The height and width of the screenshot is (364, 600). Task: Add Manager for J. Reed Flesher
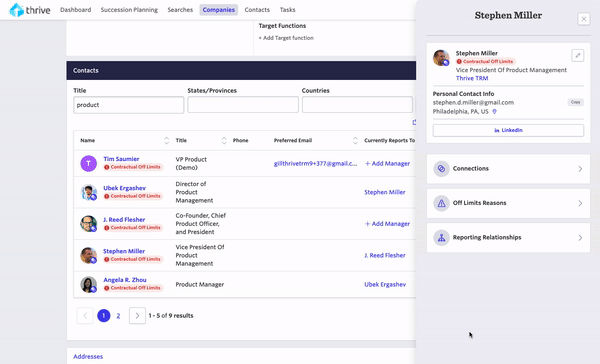(387, 224)
